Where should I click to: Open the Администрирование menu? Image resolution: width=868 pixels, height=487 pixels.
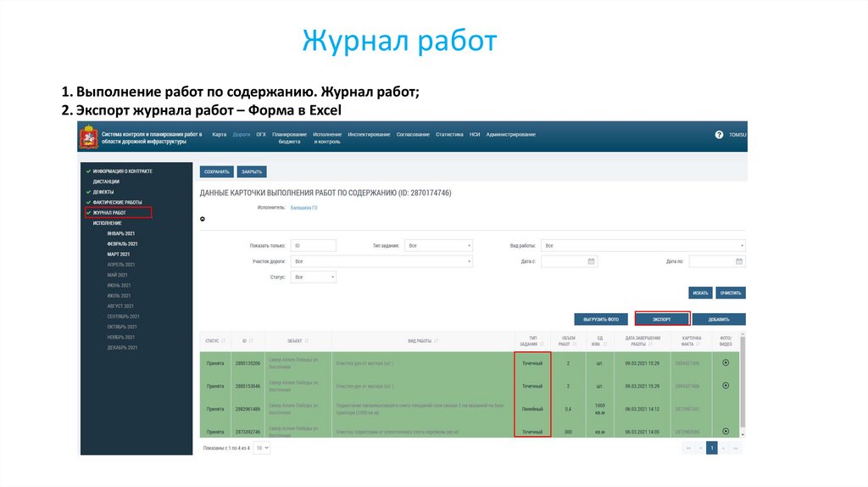[510, 135]
